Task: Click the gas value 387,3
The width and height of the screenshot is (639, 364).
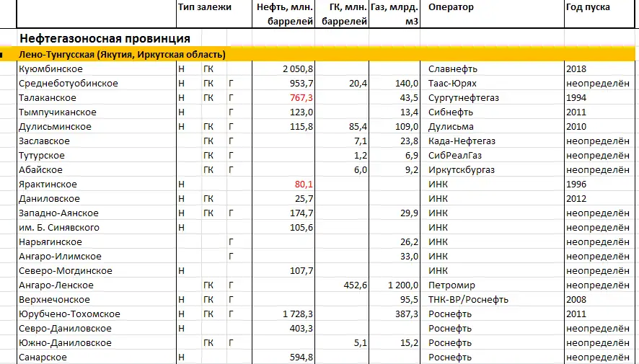Action: pyautogui.click(x=406, y=314)
